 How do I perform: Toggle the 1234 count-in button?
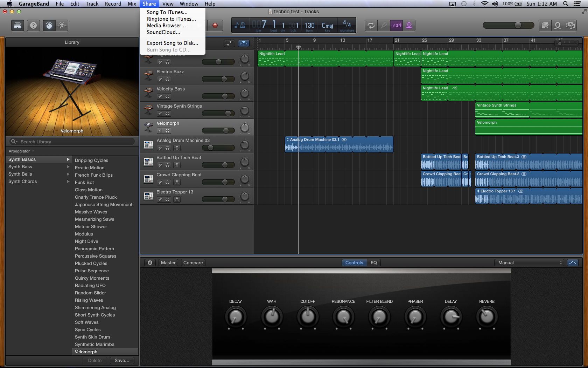[396, 25]
